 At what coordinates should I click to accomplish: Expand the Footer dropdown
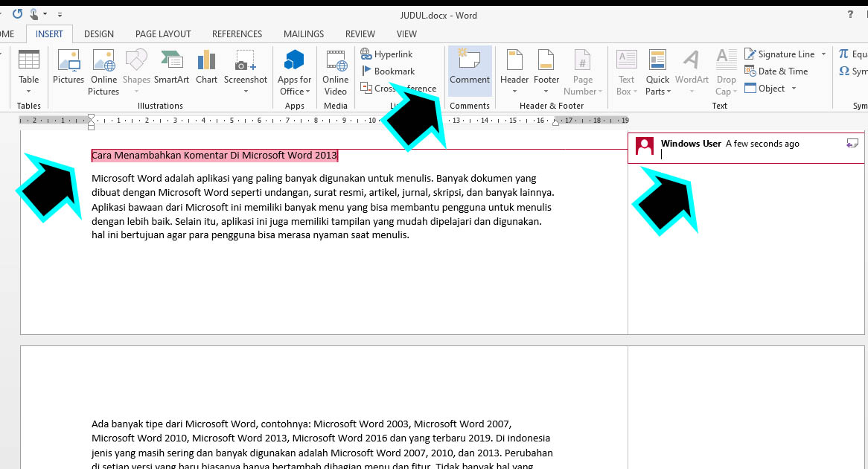[x=546, y=92]
